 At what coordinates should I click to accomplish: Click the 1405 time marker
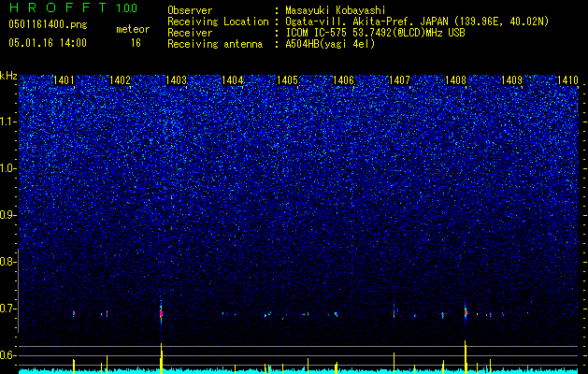[x=288, y=80]
